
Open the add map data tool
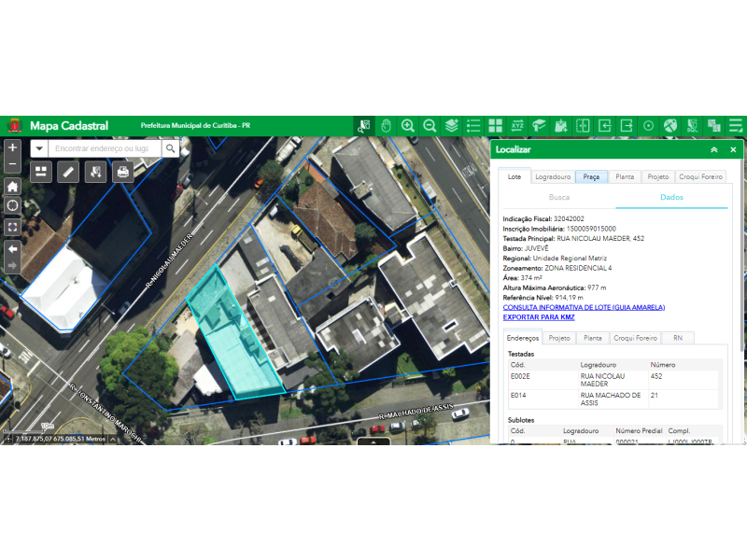pos(561,126)
